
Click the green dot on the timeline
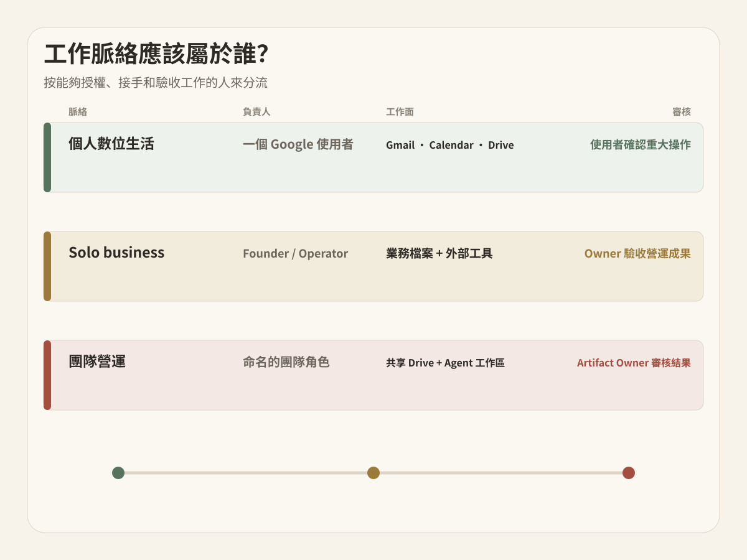click(x=118, y=473)
